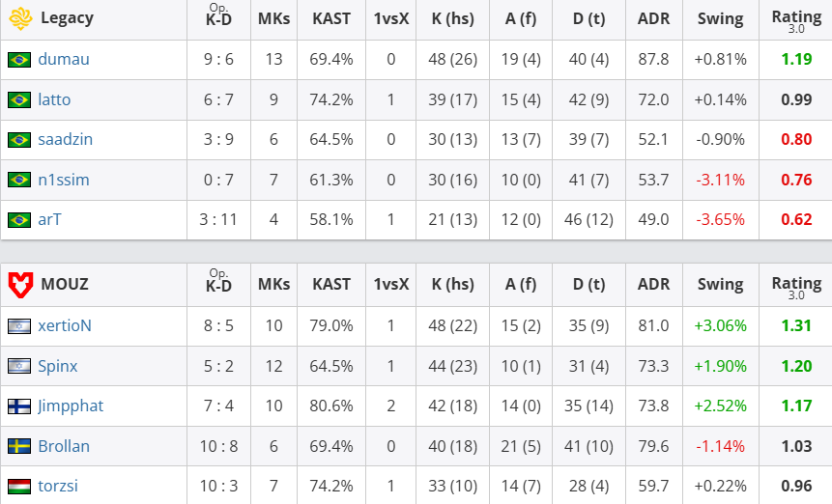Viewport: 832px width, 504px height.
Task: Sort MOUZ table by Swing column header
Action: [x=720, y=285]
